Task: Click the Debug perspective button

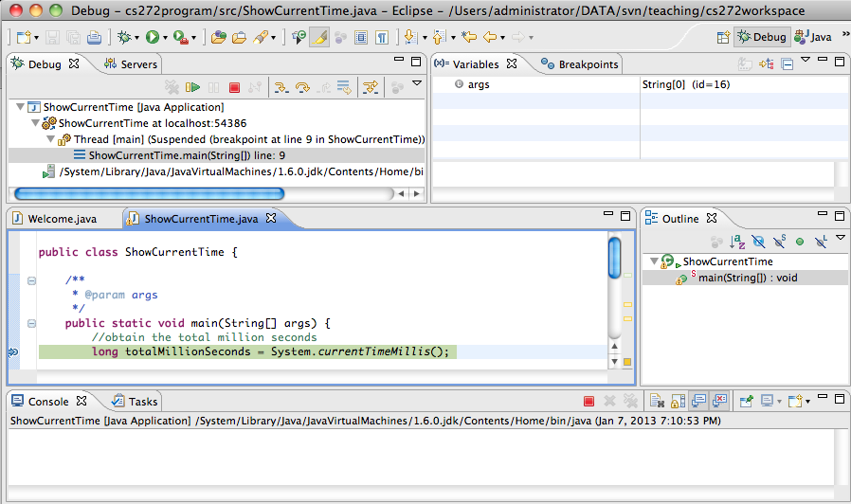Action: (762, 37)
